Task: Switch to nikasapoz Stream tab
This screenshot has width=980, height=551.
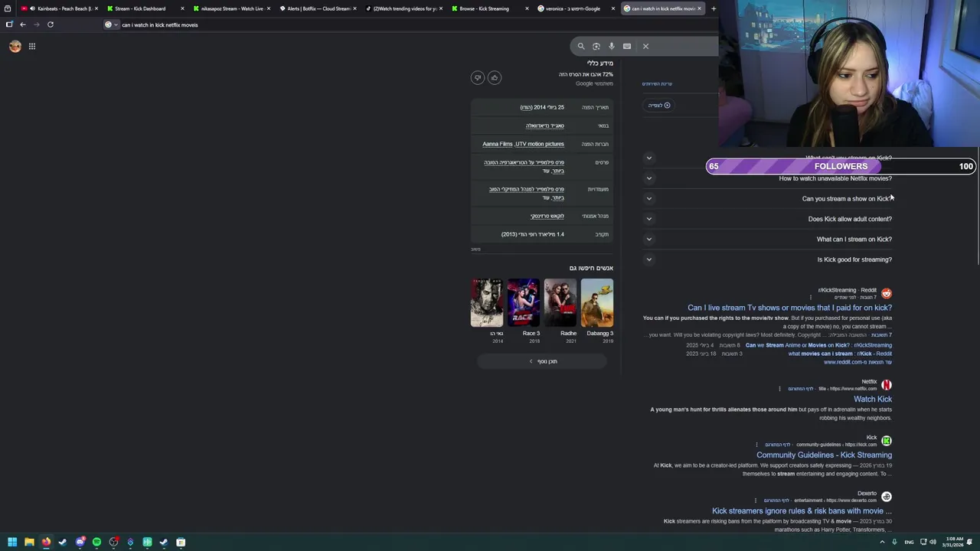Action: pos(230,8)
